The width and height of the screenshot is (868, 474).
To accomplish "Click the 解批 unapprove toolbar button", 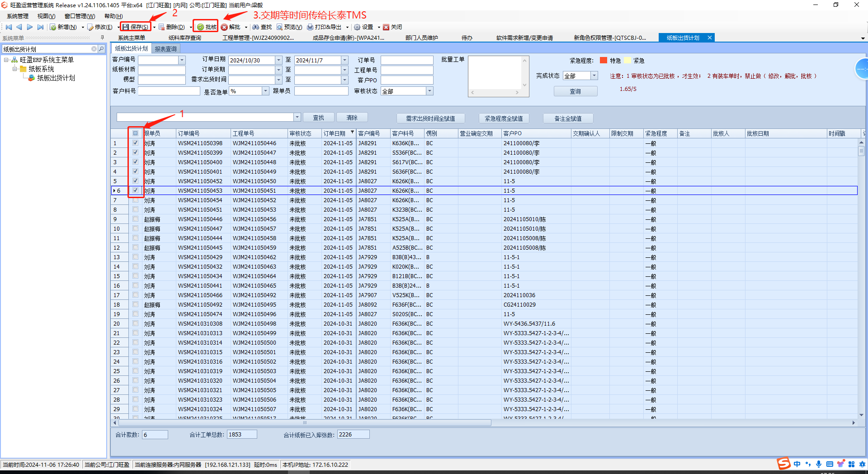I will click(x=231, y=27).
